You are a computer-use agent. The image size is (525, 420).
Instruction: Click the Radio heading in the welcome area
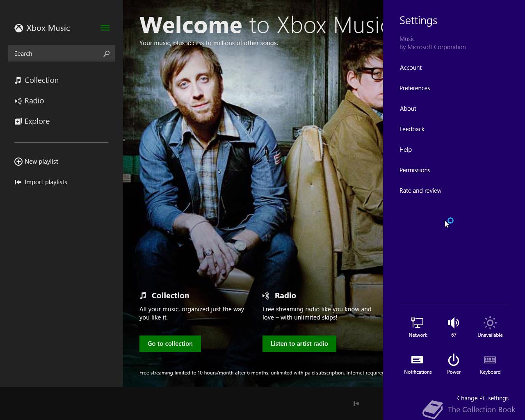click(285, 296)
